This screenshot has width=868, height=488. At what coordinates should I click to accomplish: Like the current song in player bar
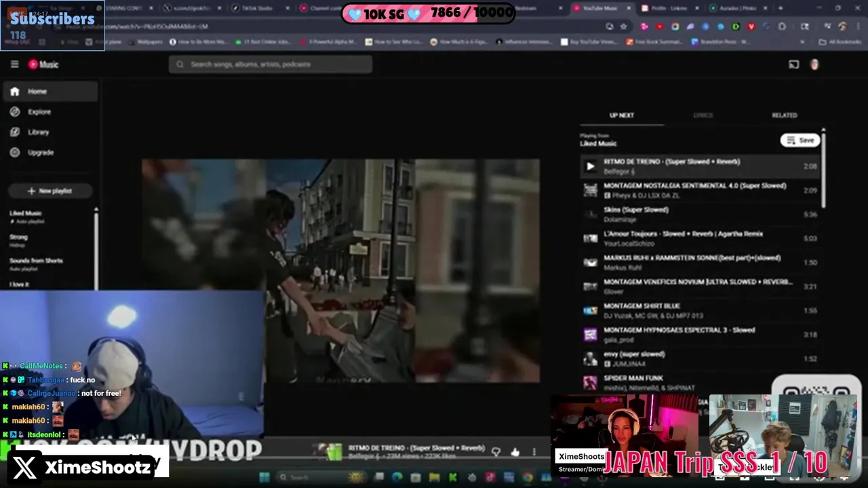coord(515,452)
